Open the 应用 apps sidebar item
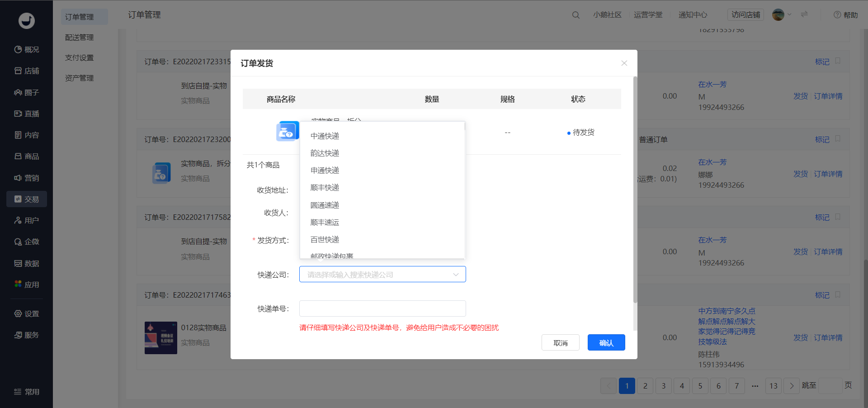The width and height of the screenshot is (868, 408). (26, 285)
